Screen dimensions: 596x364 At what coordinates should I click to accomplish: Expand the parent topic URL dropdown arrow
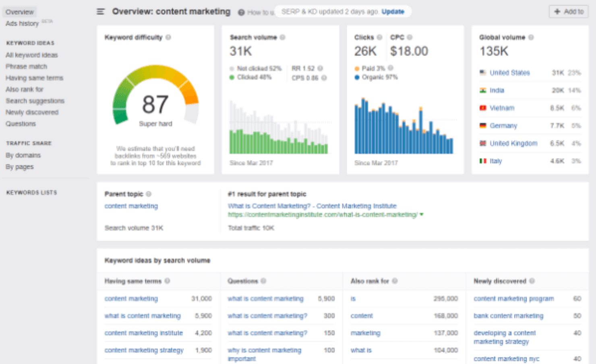421,214
